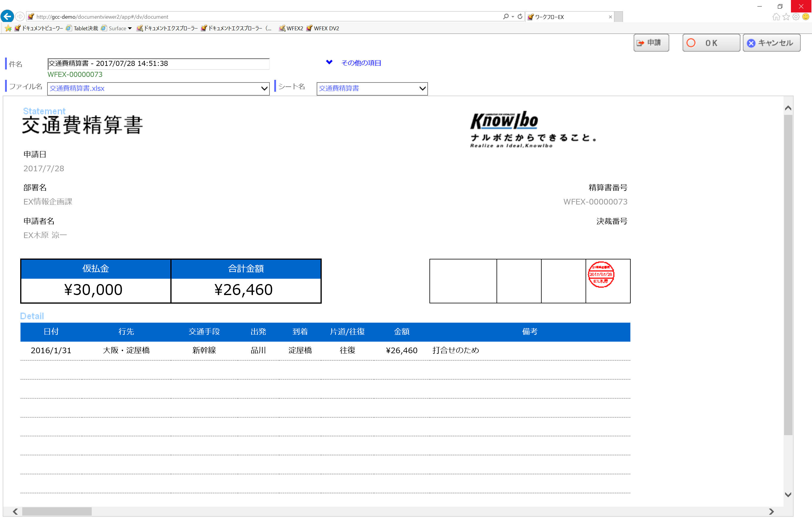This screenshot has height=523, width=812.
Task: Click the horizontal scrollbar thumb
Action: coord(57,511)
